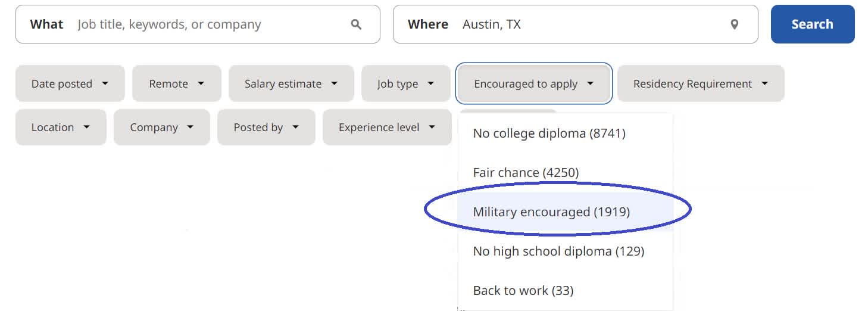868x311 pixels.
Task: Open the Experience level dropdown
Action: point(386,127)
